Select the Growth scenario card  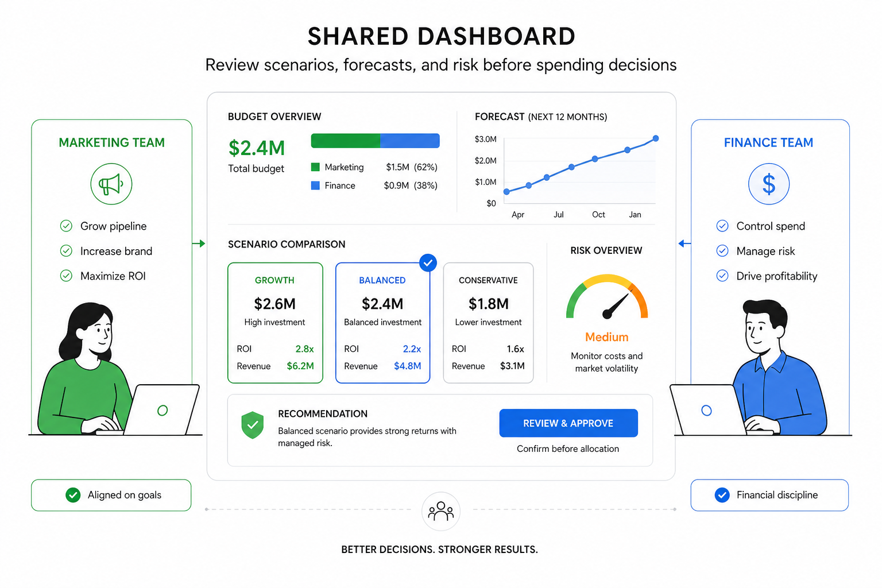275,323
